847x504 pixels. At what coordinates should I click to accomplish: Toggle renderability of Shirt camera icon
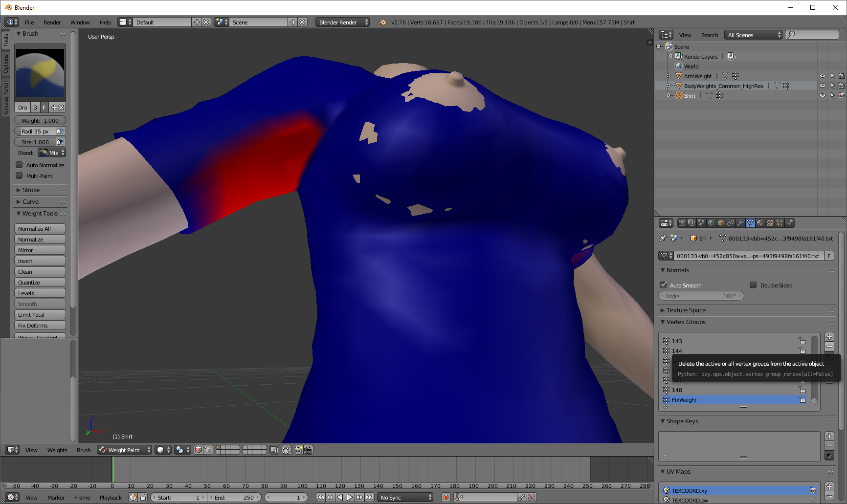(842, 95)
